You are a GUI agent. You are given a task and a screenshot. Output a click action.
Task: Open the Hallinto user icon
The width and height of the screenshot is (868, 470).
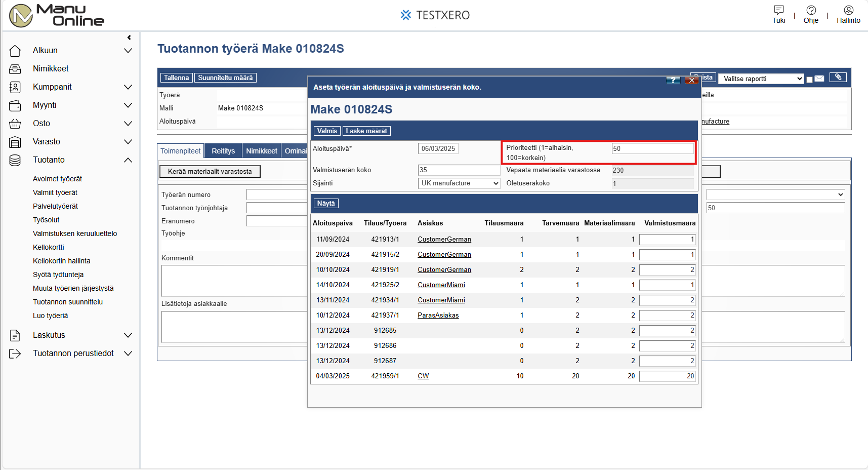tap(848, 10)
